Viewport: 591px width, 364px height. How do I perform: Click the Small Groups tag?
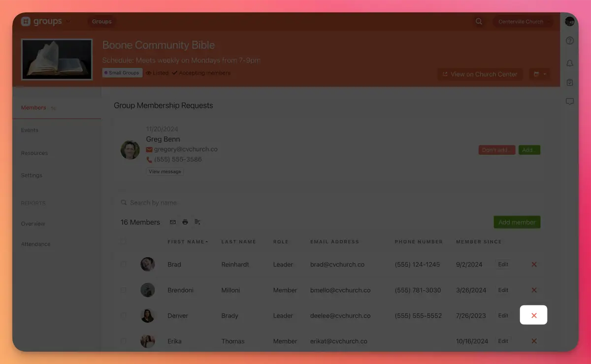[123, 73]
